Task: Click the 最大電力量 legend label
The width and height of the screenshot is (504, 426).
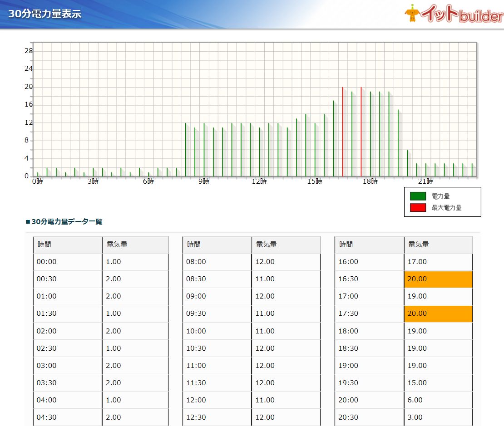Action: click(x=446, y=208)
